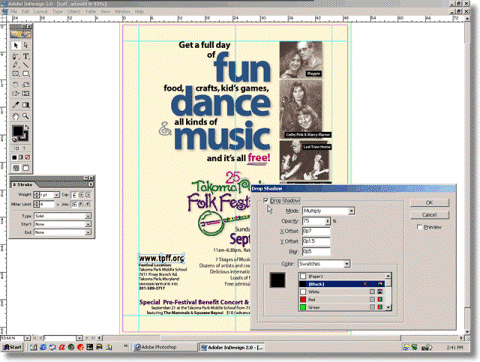Click Cancel in Drop Shadow dialog

(429, 215)
